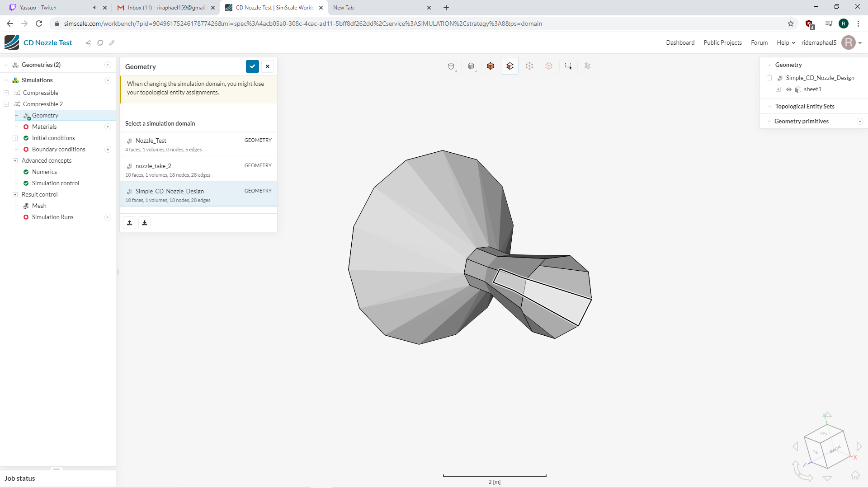Switch to the Gmail Inbox tab

tap(165, 8)
